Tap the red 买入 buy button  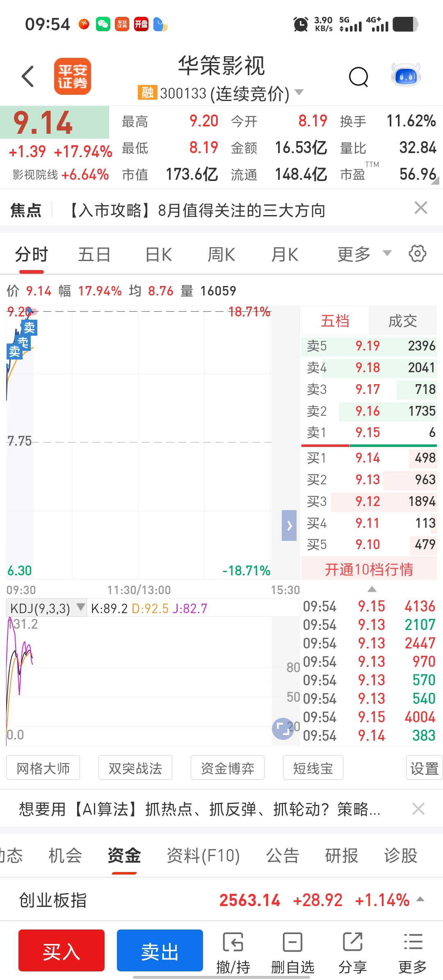click(62, 950)
